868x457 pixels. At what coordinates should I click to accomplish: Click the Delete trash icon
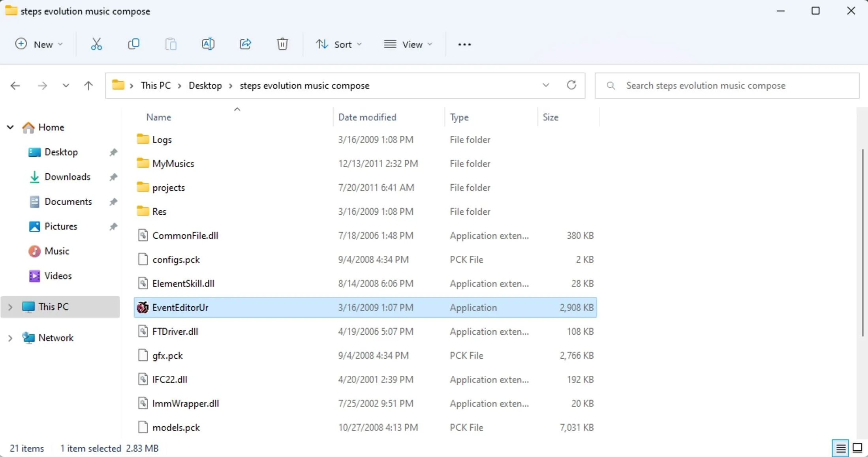pyautogui.click(x=282, y=44)
